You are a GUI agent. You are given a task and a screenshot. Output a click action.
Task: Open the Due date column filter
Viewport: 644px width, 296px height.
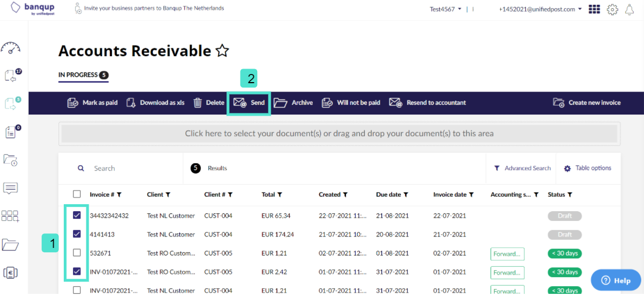(405, 194)
